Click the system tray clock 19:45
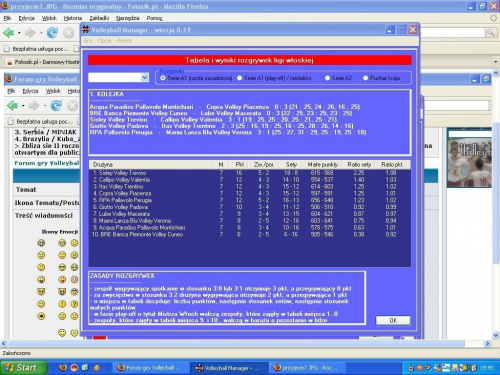Screen dimensions: 500x375 [487, 368]
